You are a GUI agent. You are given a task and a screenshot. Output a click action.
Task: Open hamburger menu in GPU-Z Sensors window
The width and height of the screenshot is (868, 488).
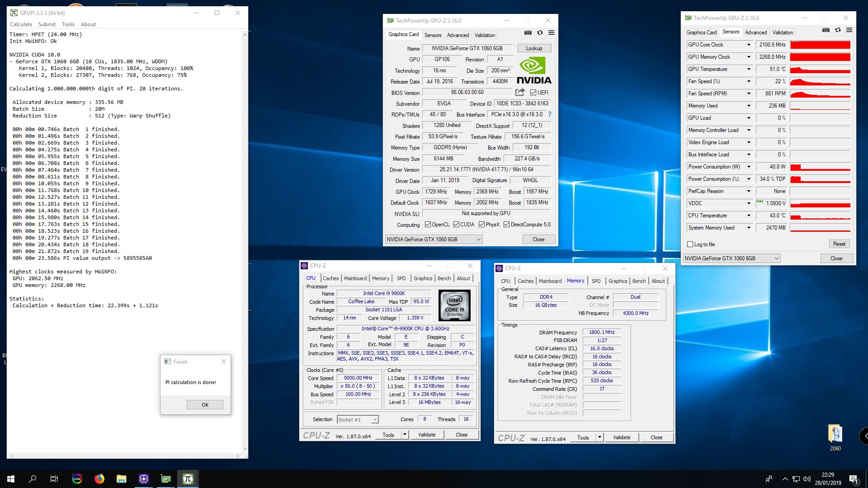(x=849, y=30)
